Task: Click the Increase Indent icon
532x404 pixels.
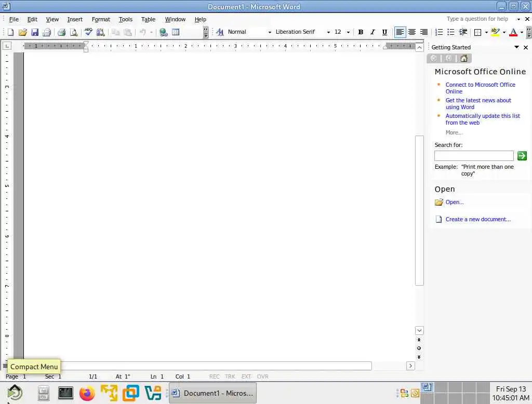Action: pyautogui.click(x=463, y=32)
